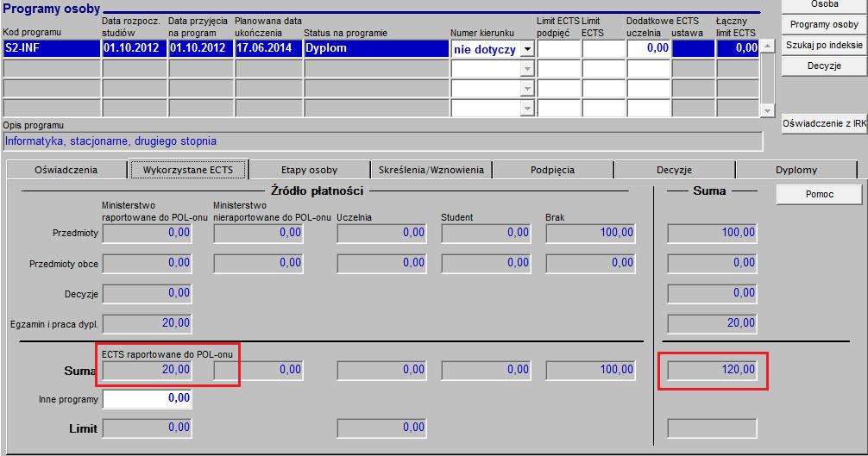The width and height of the screenshot is (868, 456).
Task: Click the Limit Uczelnia field
Action: pos(381,428)
